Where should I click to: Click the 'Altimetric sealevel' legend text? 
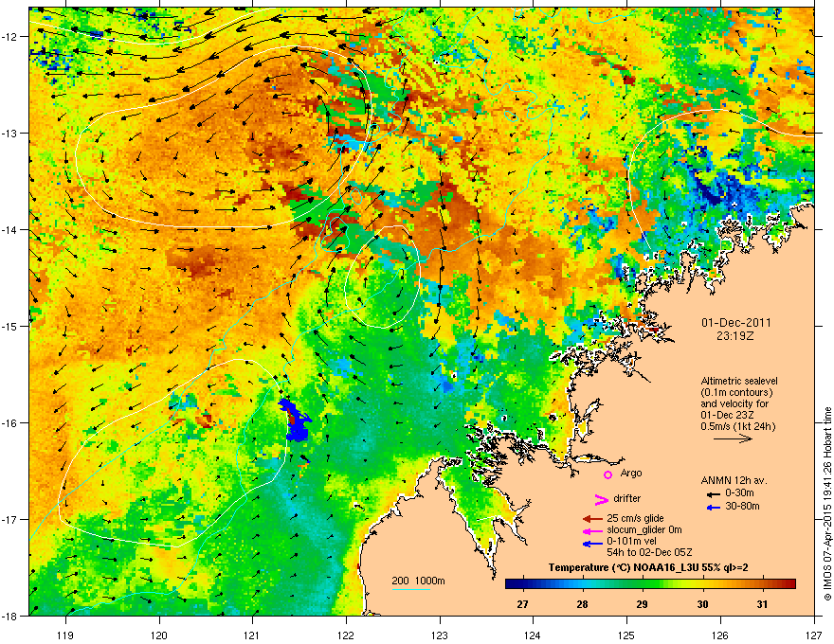tap(739, 381)
